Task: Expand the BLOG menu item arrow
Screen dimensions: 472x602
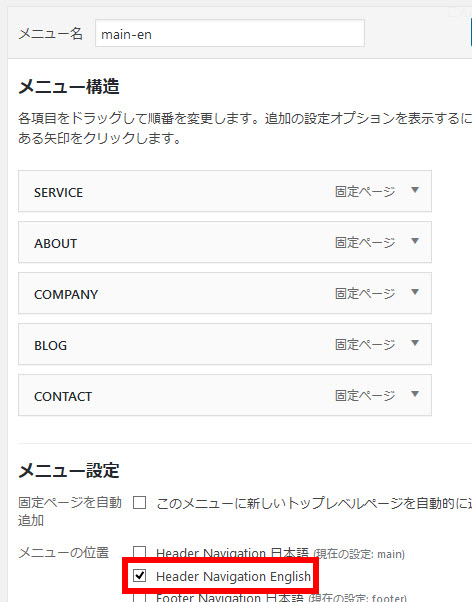Action: click(x=415, y=343)
